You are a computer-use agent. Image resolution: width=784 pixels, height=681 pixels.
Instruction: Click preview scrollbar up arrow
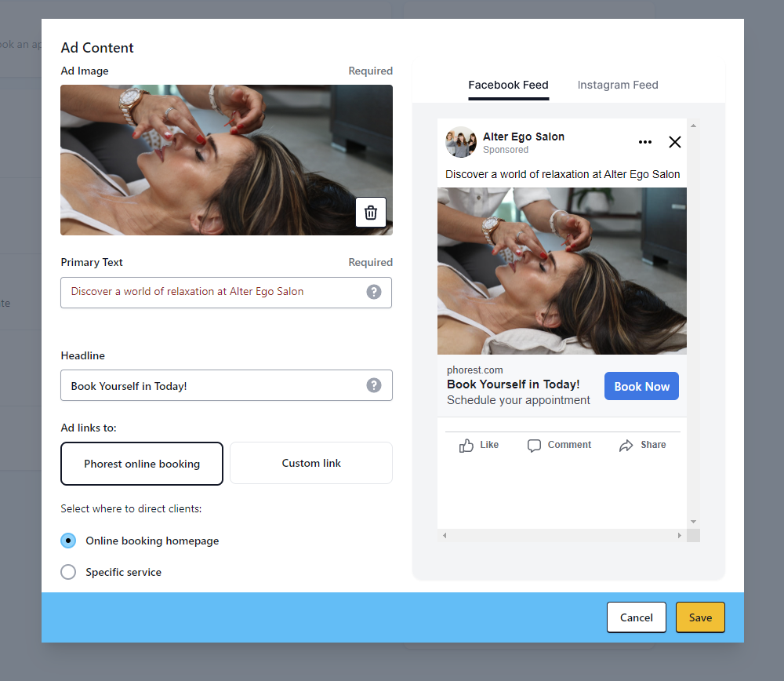[x=693, y=125]
